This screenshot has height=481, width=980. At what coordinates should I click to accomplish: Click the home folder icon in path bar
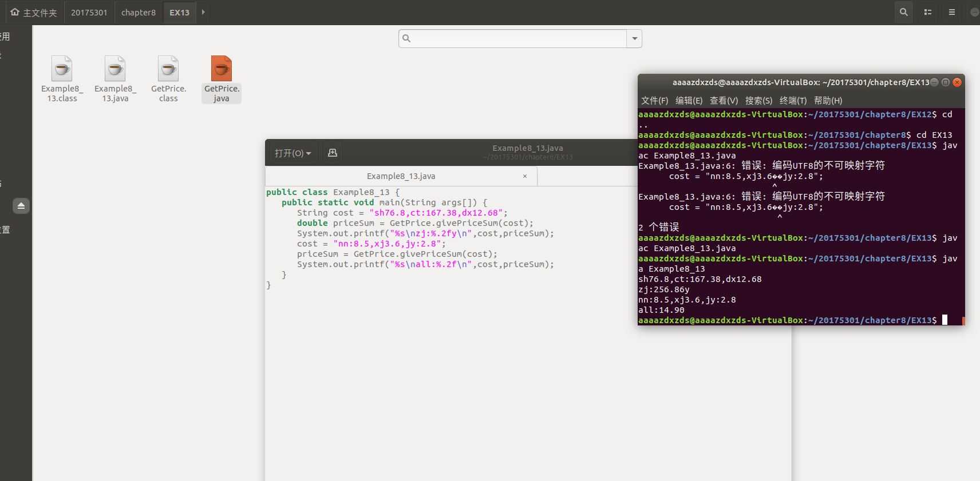click(15, 12)
